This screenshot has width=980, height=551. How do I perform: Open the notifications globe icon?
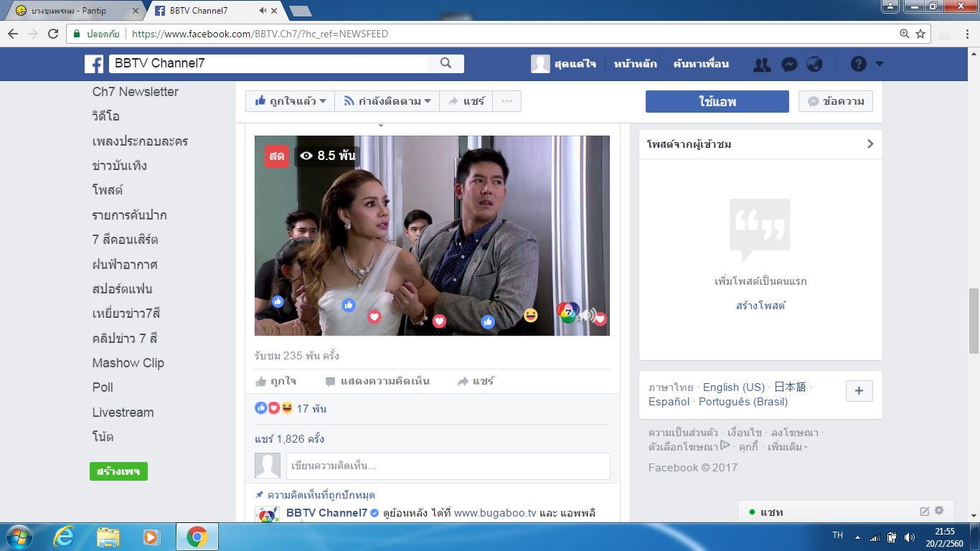tap(814, 64)
